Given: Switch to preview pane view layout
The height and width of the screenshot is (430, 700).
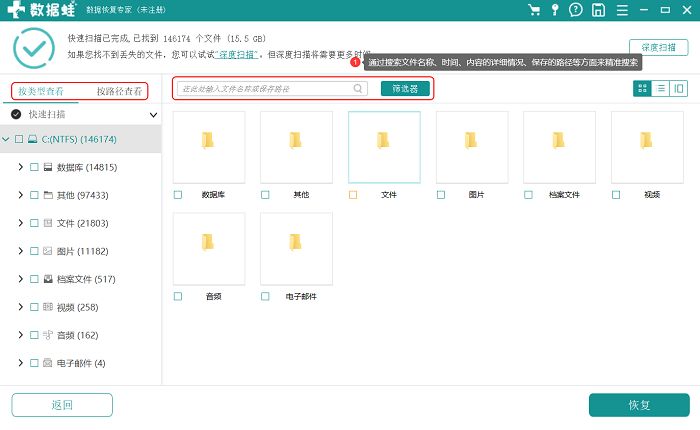Looking at the screenshot, I should (x=679, y=88).
